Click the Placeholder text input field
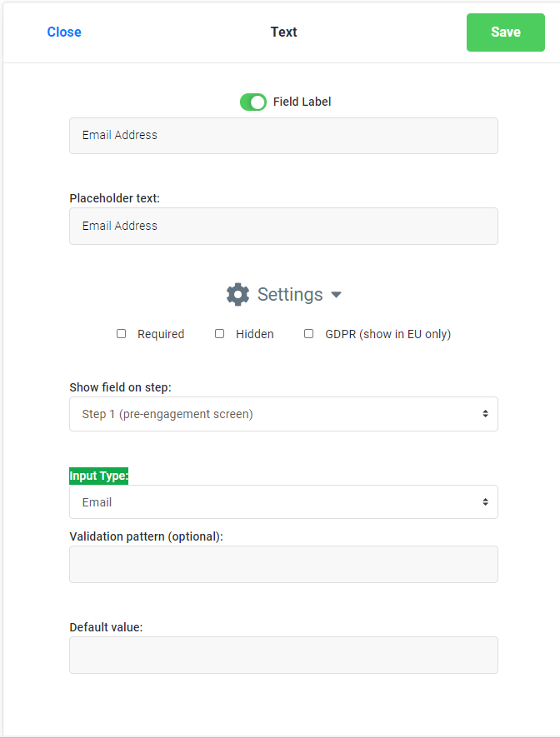Screen dimensions: 560x738 point(283,226)
